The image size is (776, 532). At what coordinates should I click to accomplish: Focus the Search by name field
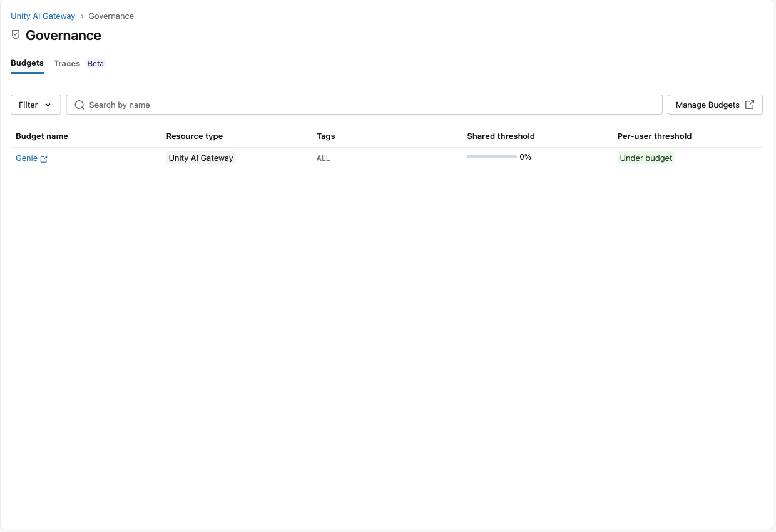(x=364, y=105)
